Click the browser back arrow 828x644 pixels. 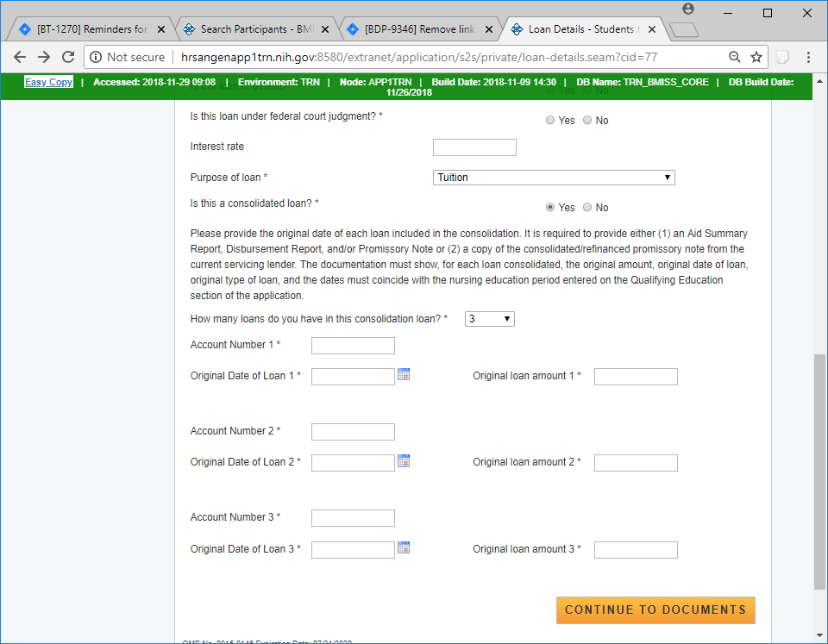click(x=20, y=57)
